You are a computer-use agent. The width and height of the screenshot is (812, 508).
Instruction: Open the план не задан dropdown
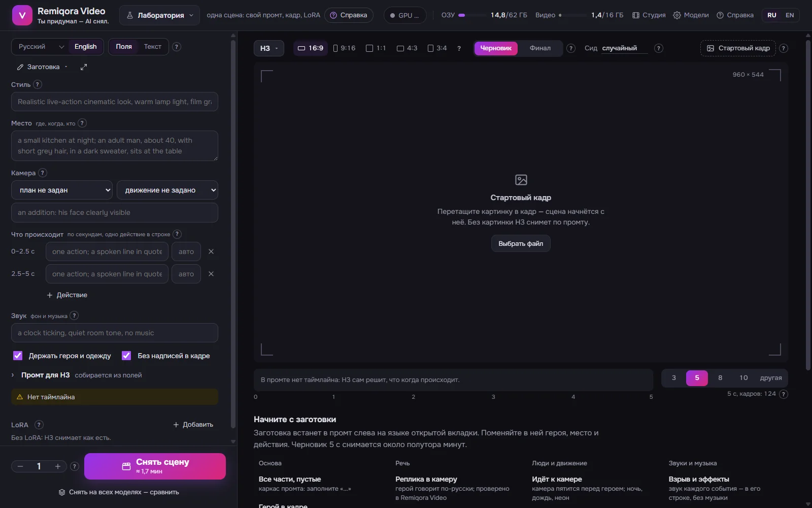point(62,190)
